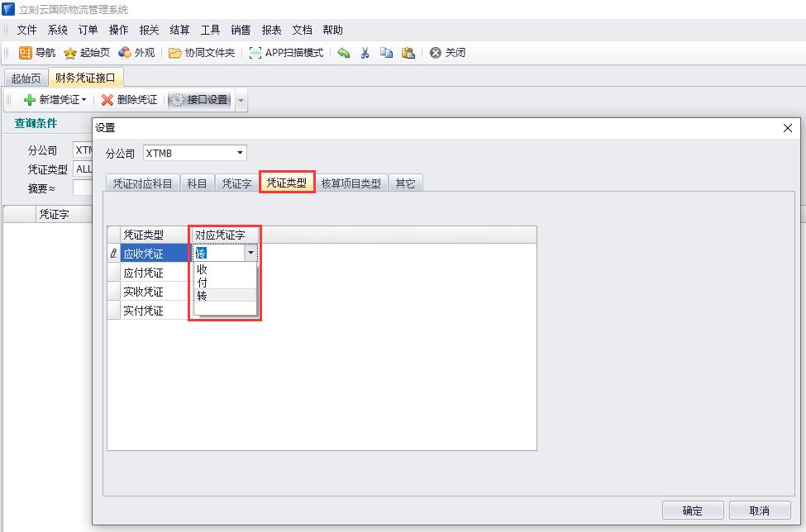Open the 结算 menu
This screenshot has height=532, width=806.
point(179,30)
